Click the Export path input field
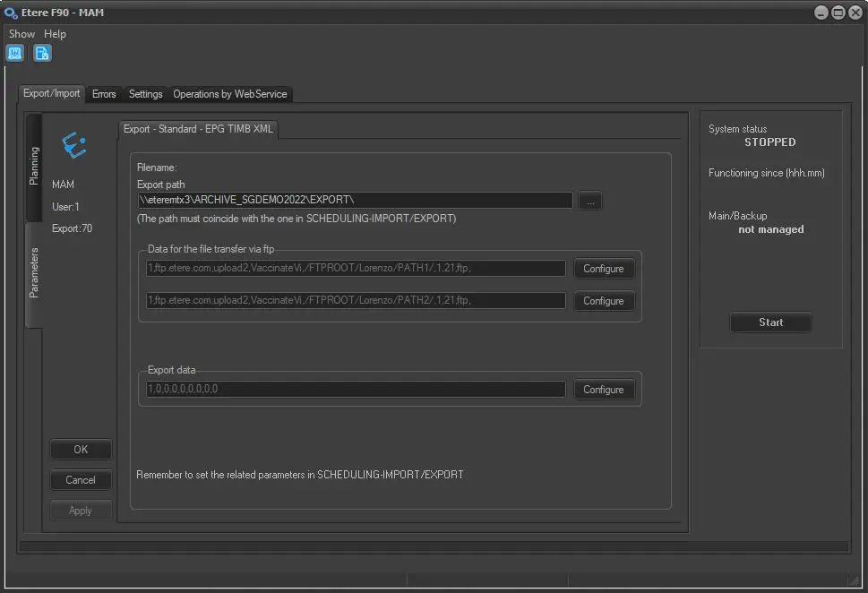This screenshot has height=593, width=868. [x=356, y=201]
